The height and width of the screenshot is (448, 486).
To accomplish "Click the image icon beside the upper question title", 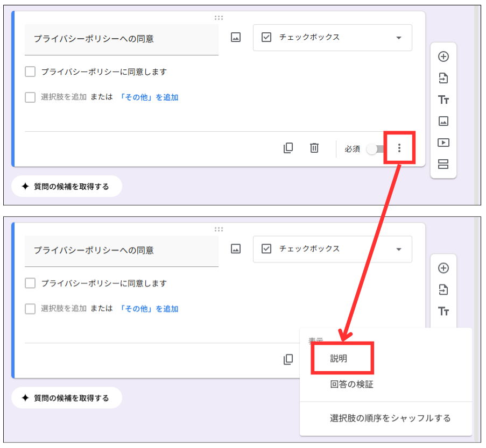I will pyautogui.click(x=236, y=38).
